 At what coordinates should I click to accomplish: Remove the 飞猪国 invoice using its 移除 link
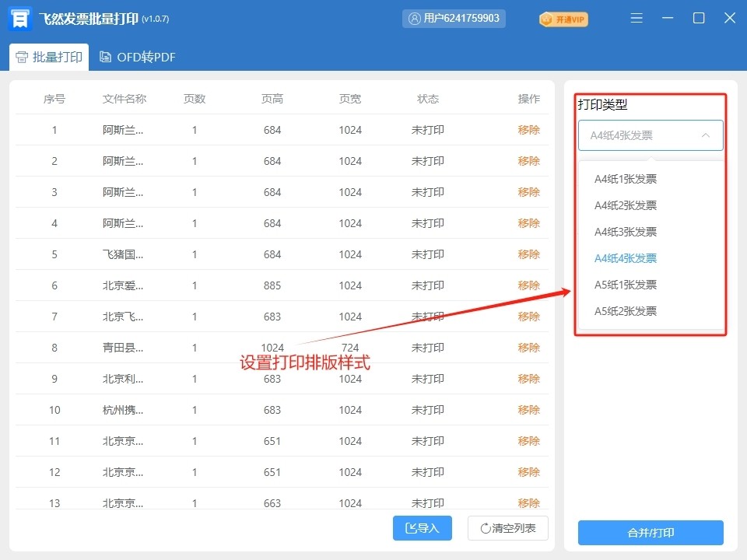[x=528, y=254]
